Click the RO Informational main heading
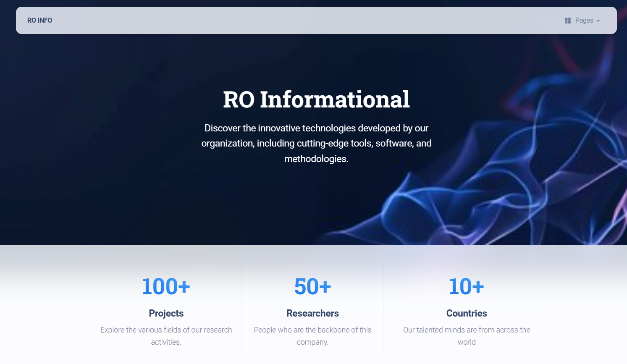Image resolution: width=627 pixels, height=364 pixels. [x=316, y=100]
